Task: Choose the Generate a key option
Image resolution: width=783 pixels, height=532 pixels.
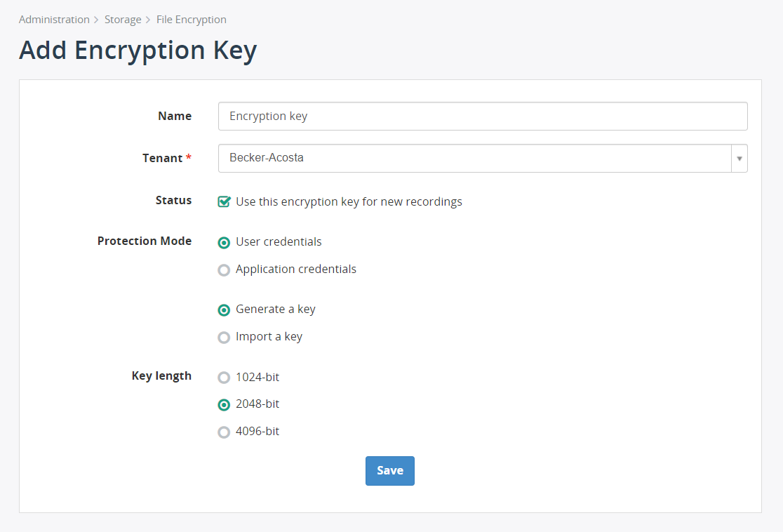Action: 225,310
